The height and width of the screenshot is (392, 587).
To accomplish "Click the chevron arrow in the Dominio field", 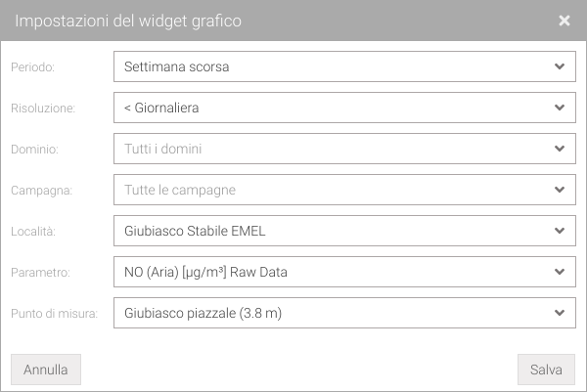I will [559, 149].
